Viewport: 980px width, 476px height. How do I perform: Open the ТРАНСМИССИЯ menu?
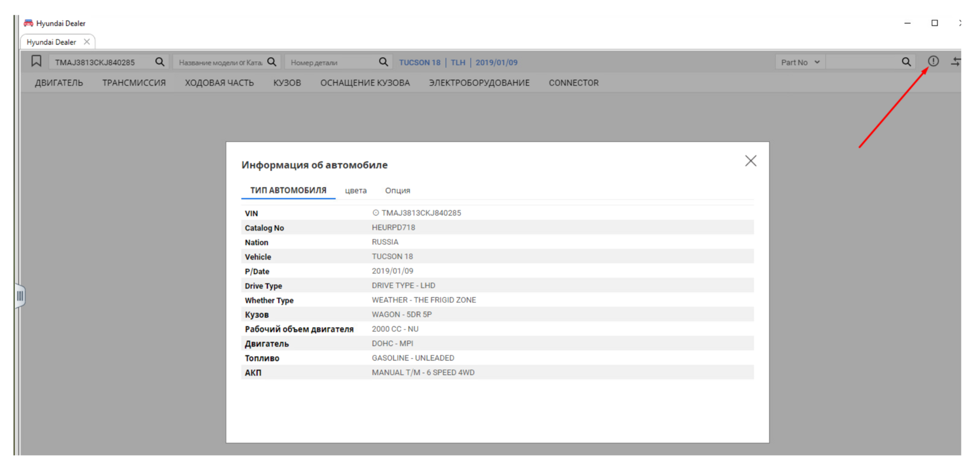click(134, 83)
